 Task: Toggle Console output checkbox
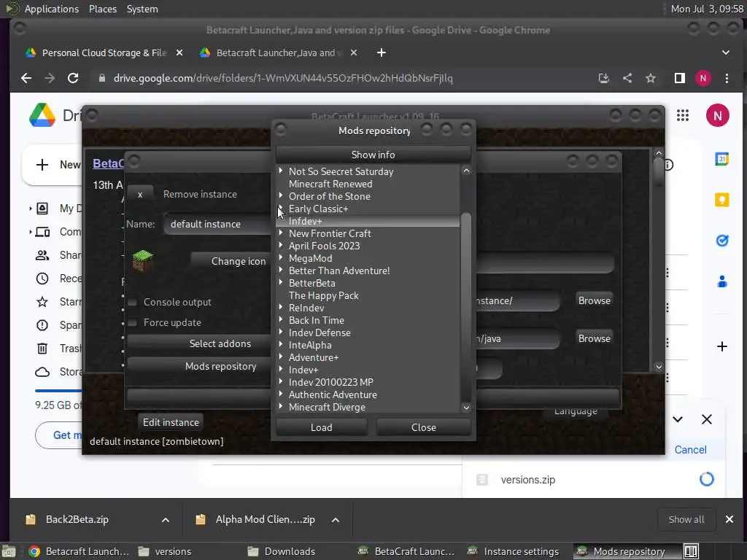(133, 303)
